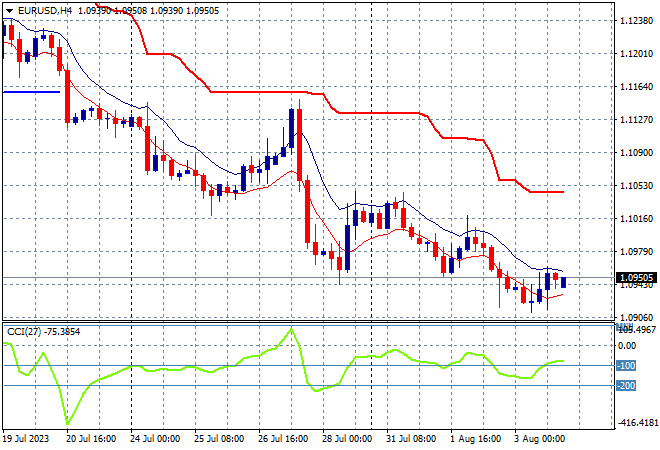Select the CCI(27) indicator label
Viewport: 660px width, 450px height.
tap(24, 332)
